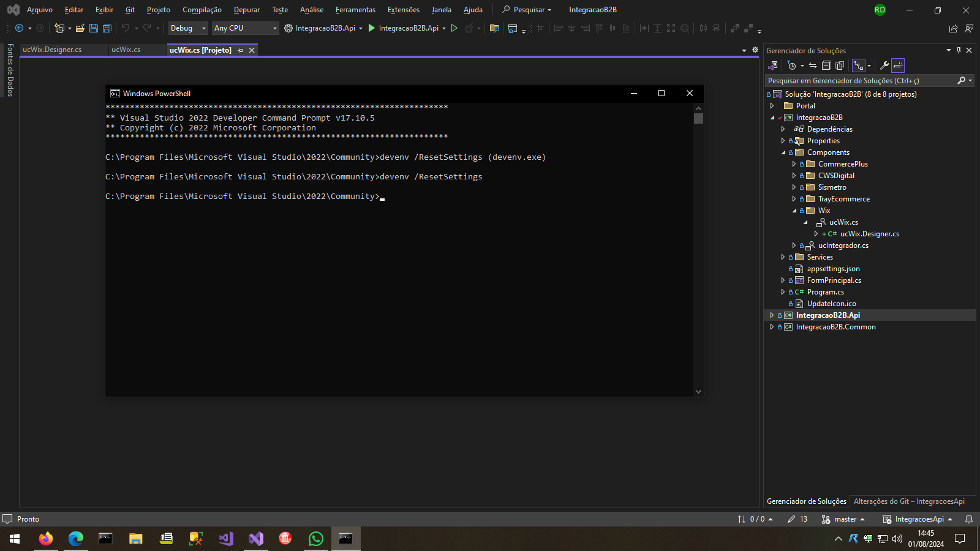This screenshot has width=980, height=551.
Task: Click the start without debugging outline play icon
Action: coord(454,28)
